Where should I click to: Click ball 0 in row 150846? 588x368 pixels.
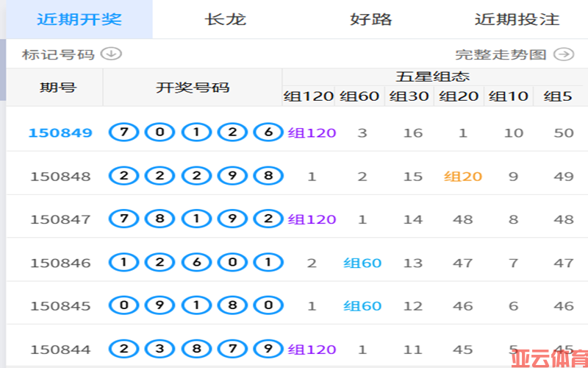tap(232, 263)
